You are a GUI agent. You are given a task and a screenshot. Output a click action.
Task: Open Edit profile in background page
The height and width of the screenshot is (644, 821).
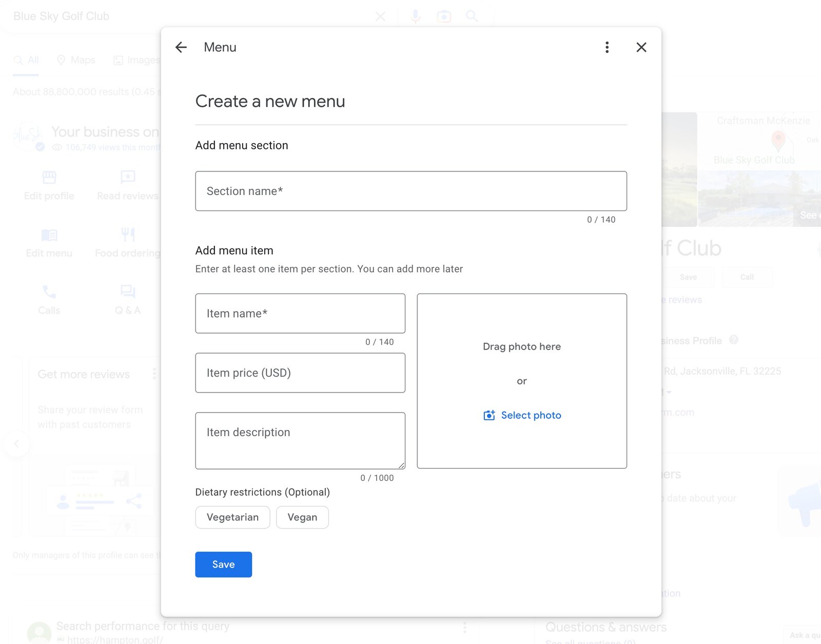click(x=49, y=186)
